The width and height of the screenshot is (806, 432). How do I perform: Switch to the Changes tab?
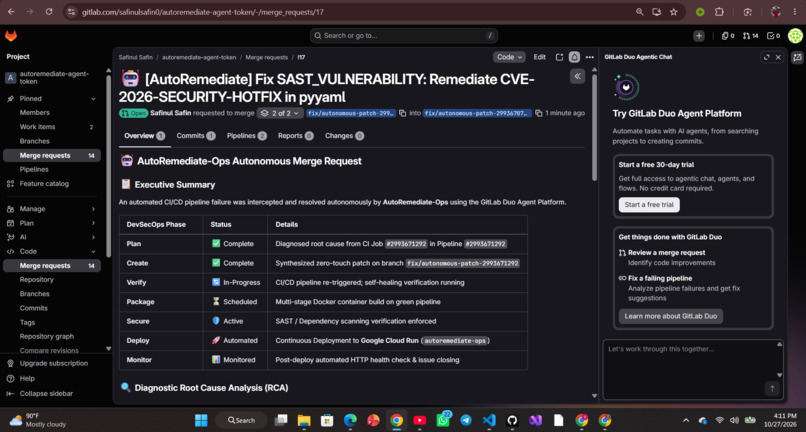tap(344, 136)
